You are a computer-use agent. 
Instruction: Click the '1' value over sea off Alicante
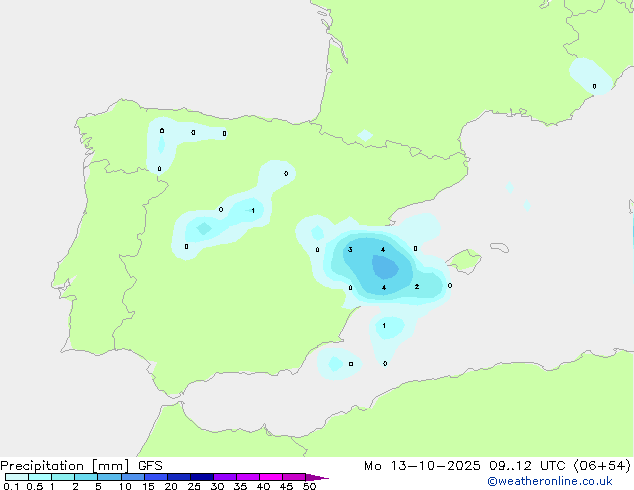click(384, 325)
